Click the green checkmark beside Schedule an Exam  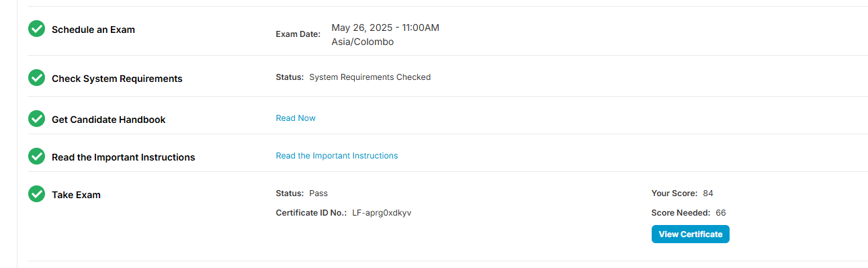[x=36, y=29]
